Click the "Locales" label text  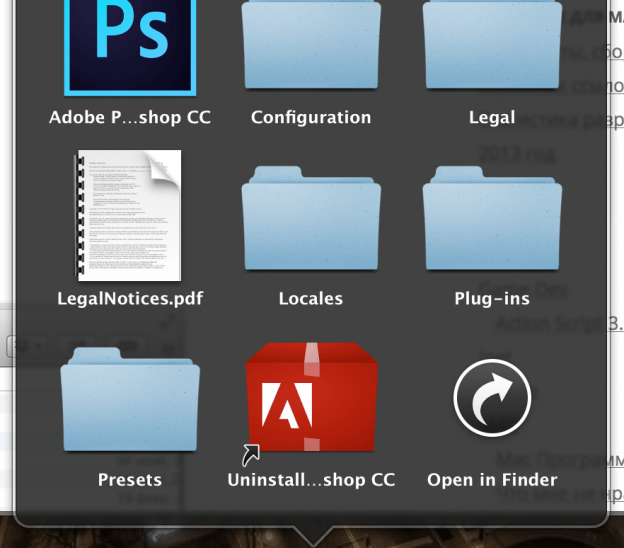click(x=311, y=298)
